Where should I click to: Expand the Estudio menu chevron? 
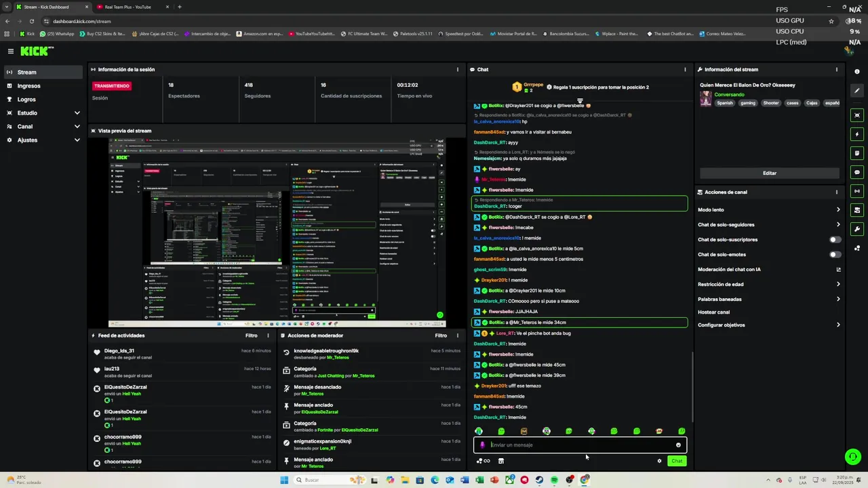coord(77,113)
